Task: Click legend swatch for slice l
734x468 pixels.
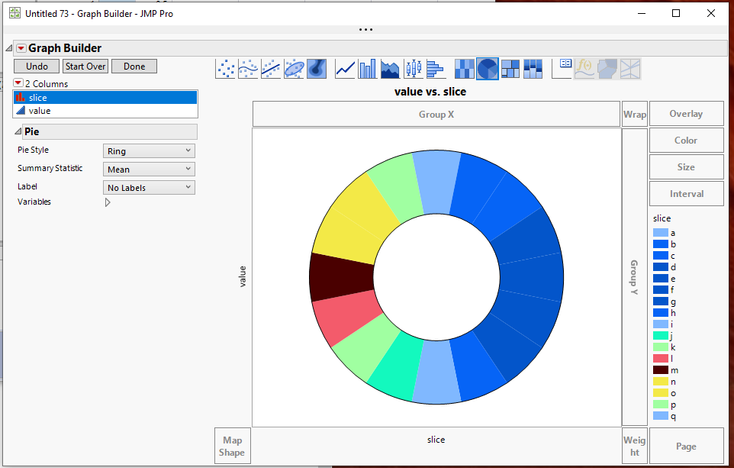Action: [x=661, y=358]
